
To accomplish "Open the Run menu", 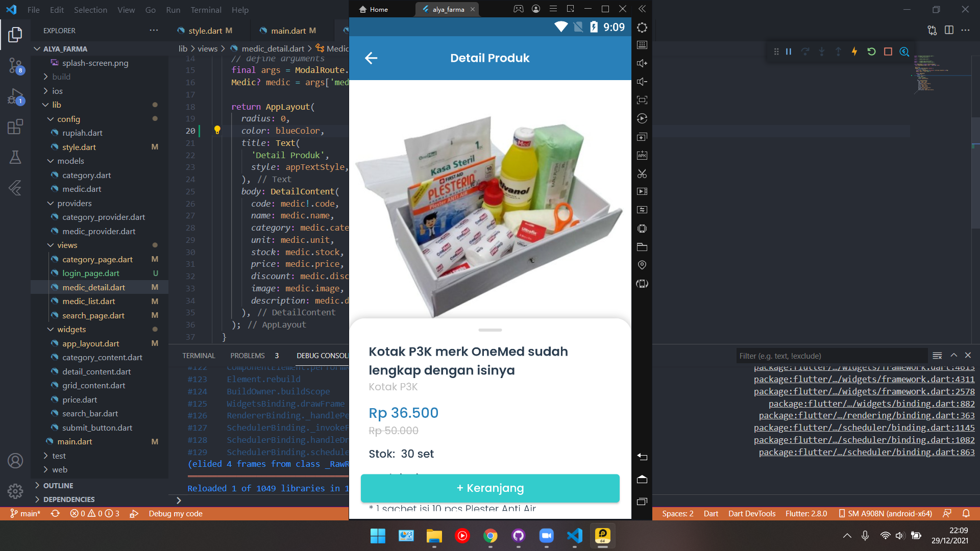I will click(x=173, y=10).
